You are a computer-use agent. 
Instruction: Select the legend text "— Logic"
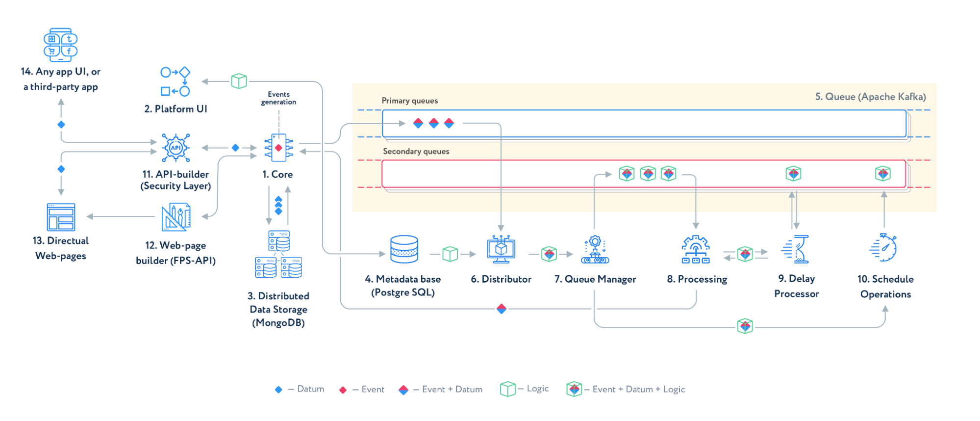533,389
